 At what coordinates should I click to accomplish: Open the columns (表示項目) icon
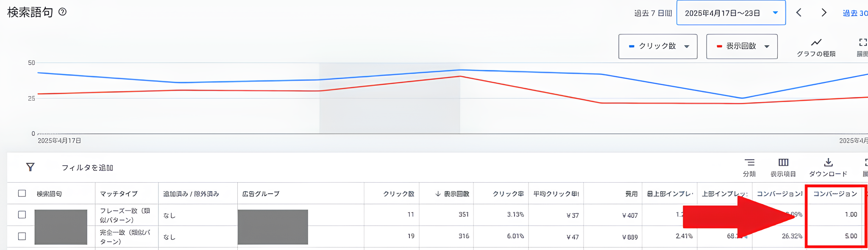(783, 163)
